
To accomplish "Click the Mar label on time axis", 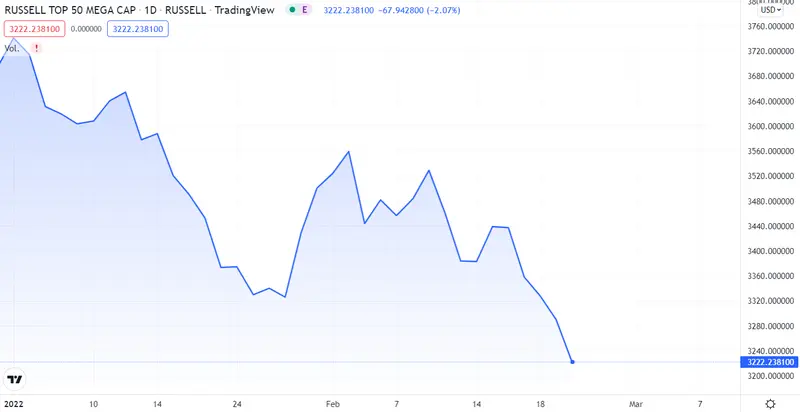I will click(x=635, y=403).
